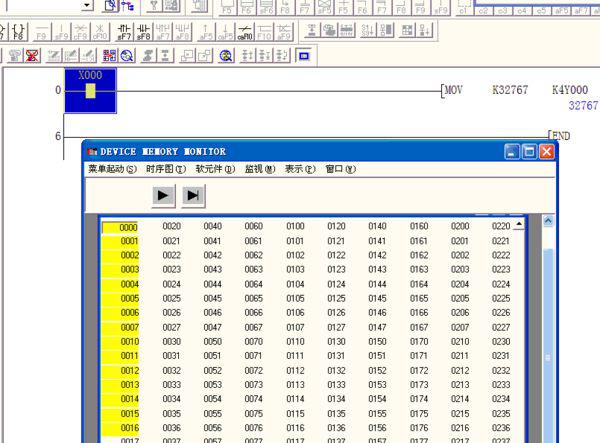Toggle device 0020 in the monitor grid
Viewport: 600px width, 443px height.
click(171, 226)
